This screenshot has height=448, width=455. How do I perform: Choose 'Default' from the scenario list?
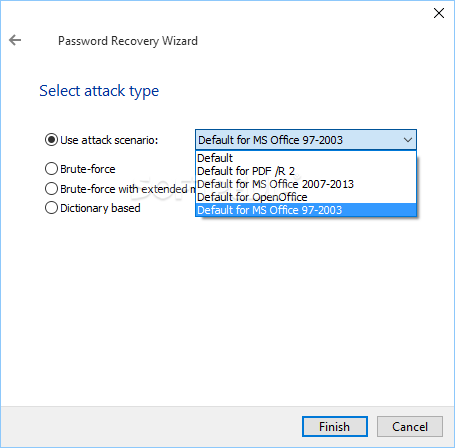tap(306, 158)
